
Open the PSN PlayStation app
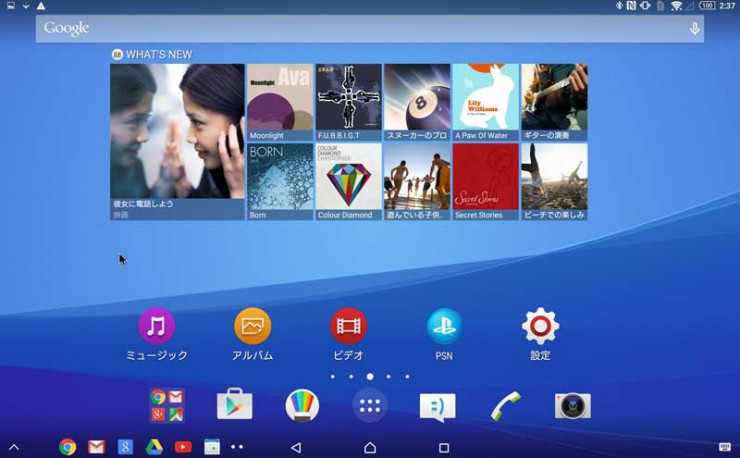click(x=444, y=326)
